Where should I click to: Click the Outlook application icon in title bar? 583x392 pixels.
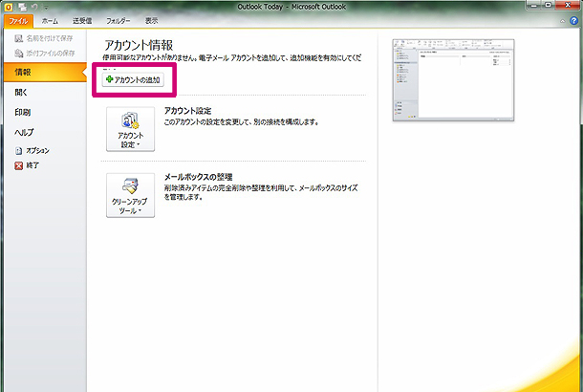(9, 7)
